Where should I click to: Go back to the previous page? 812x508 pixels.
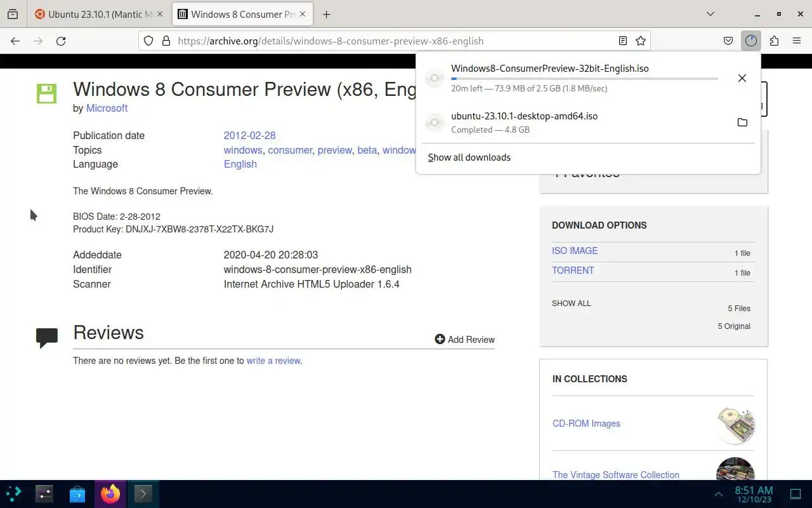point(15,41)
